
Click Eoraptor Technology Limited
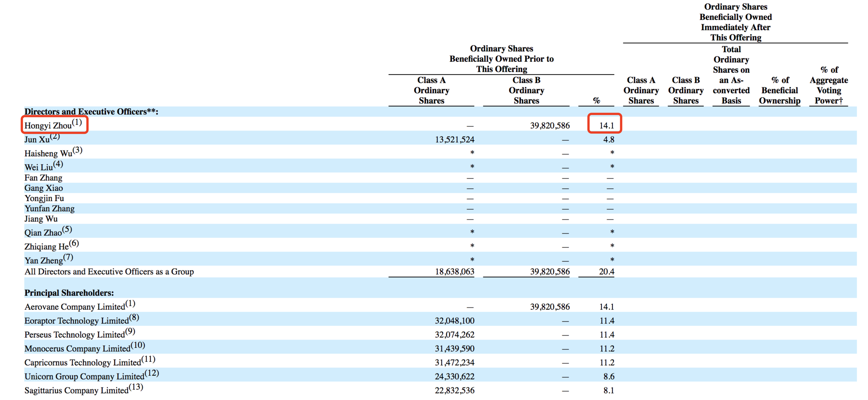77,321
